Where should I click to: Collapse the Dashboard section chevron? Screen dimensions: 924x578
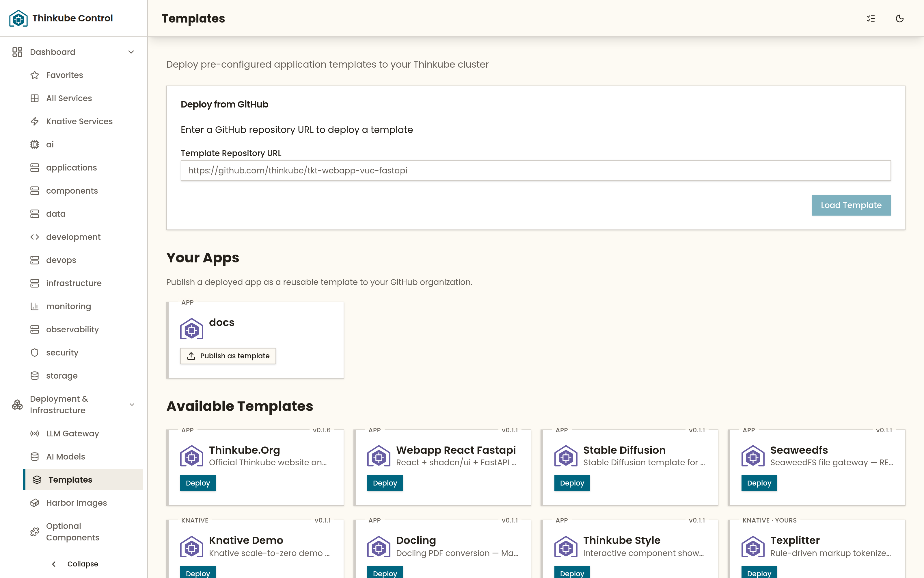pyautogui.click(x=131, y=52)
